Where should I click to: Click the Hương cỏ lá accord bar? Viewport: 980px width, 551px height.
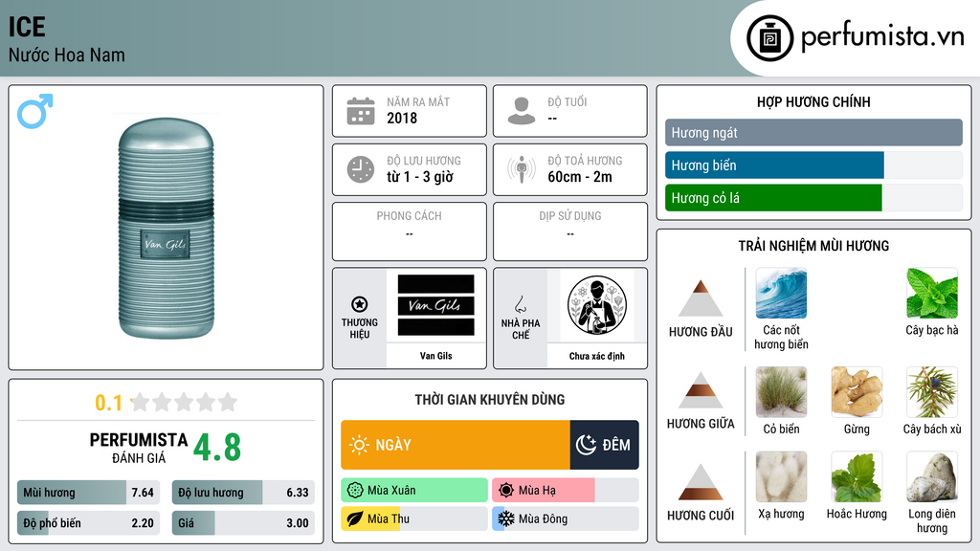[x=813, y=197]
